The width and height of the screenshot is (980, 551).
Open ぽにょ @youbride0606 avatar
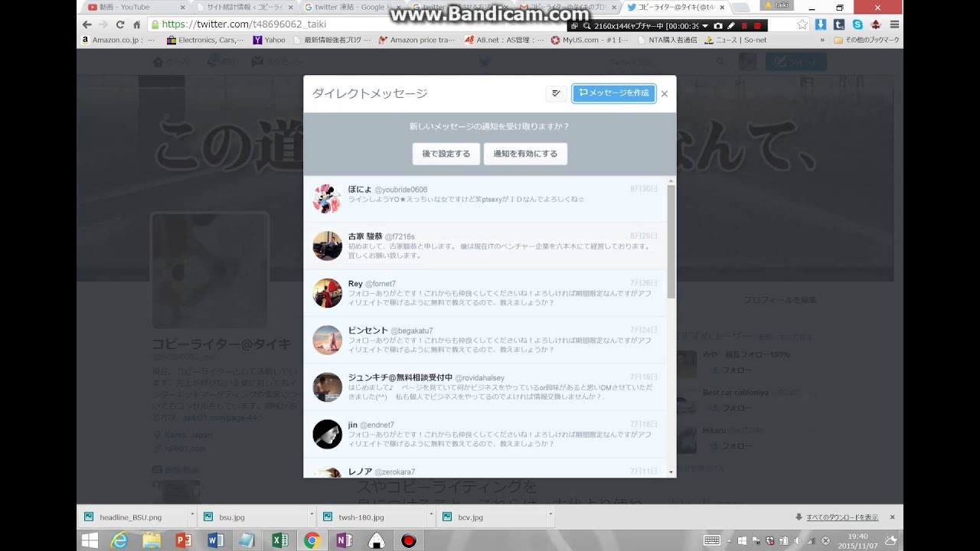tap(328, 199)
